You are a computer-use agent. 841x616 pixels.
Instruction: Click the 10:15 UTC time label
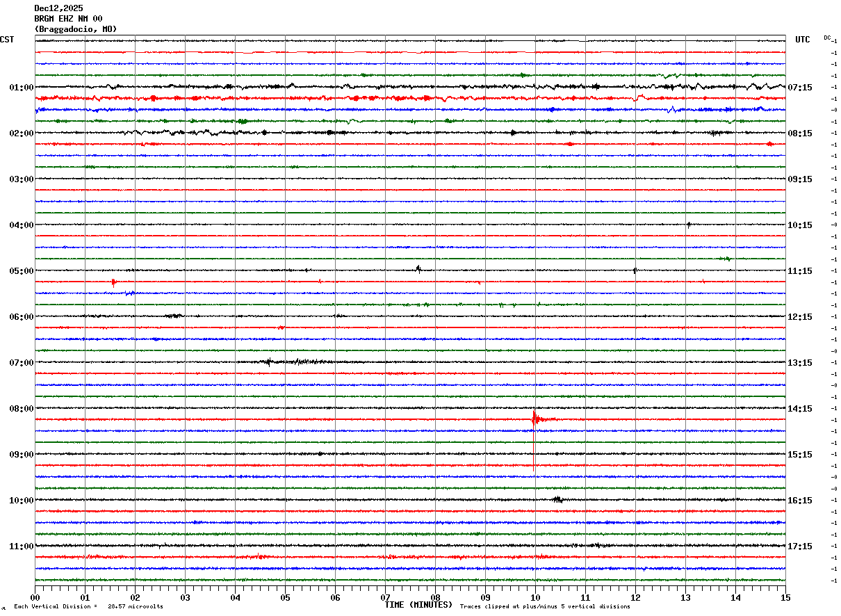click(800, 225)
